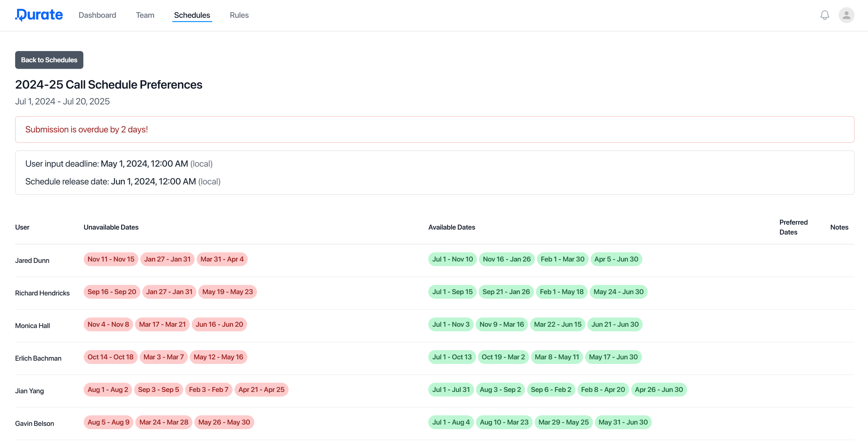Image resolution: width=868 pixels, height=442 pixels.
Task: Click the Qurate logo
Action: click(x=39, y=15)
